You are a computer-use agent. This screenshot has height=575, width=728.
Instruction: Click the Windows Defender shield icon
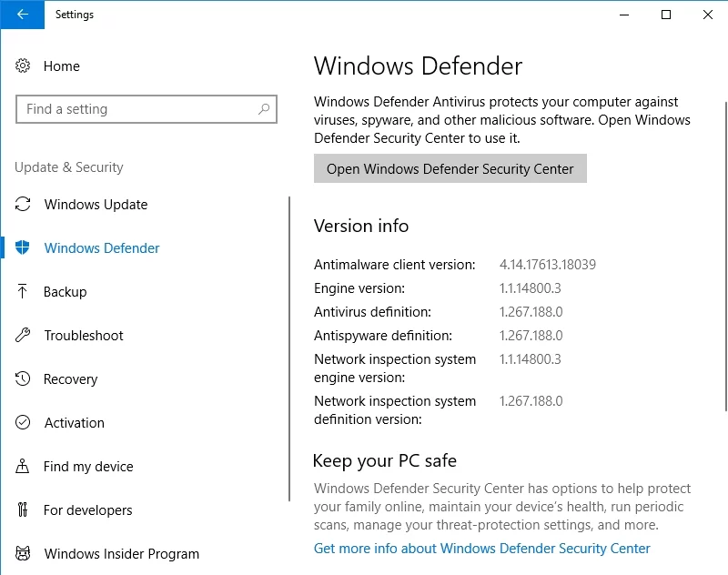24,248
